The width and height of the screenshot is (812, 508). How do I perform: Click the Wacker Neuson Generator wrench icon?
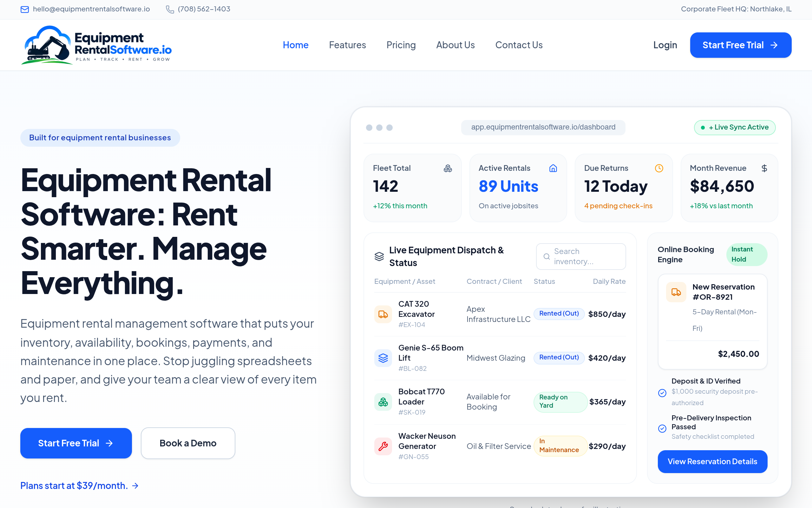coord(383,446)
